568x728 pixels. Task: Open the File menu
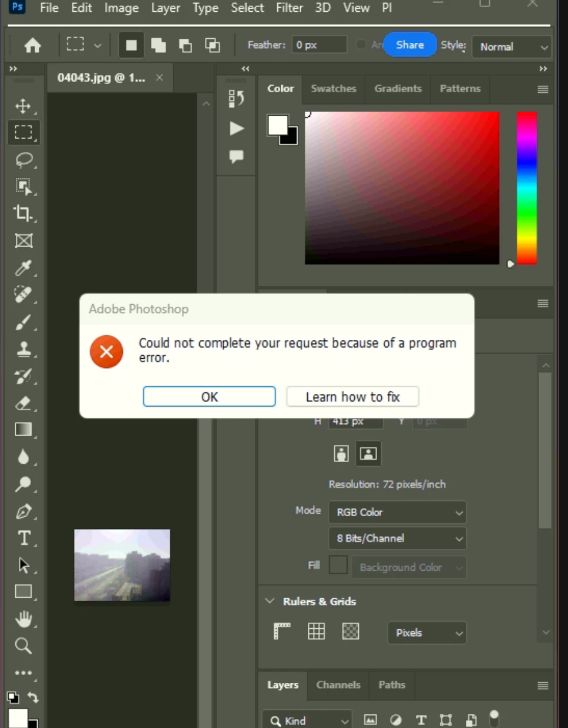(x=49, y=8)
